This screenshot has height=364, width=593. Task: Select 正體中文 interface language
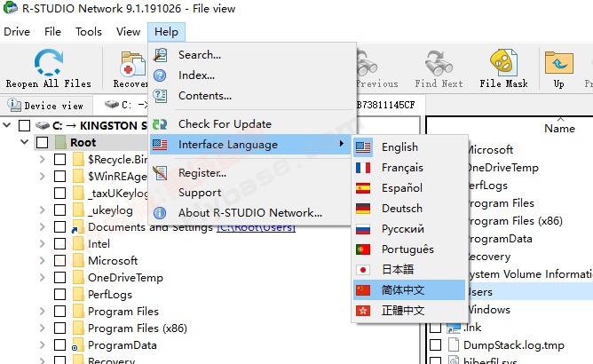[409, 311]
